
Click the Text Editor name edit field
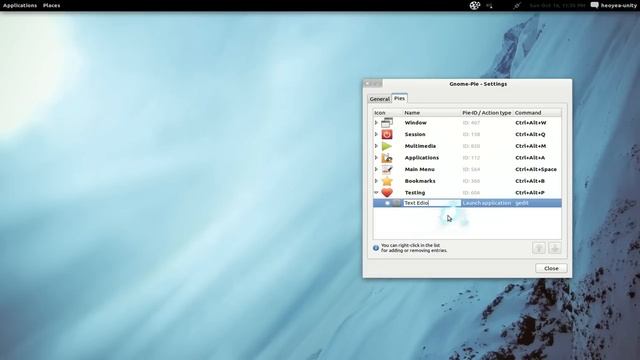[432, 203]
